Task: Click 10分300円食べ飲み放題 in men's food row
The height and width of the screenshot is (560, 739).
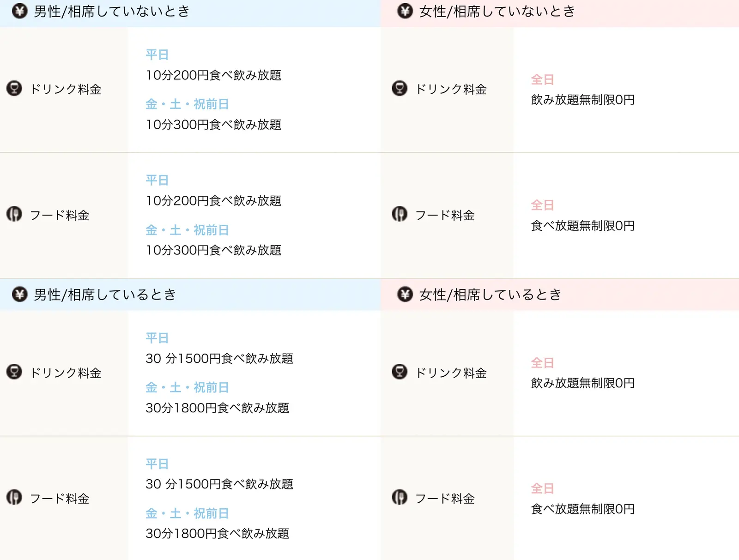Action: (x=213, y=250)
